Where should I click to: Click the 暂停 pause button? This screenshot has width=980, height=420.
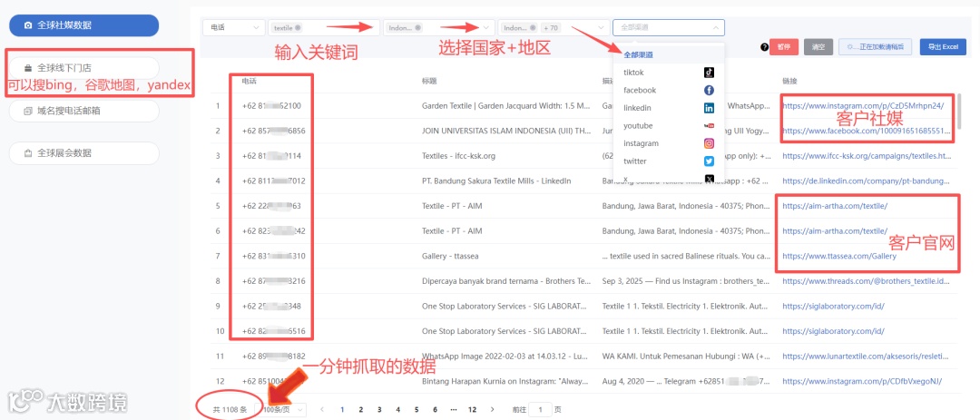coord(784,47)
